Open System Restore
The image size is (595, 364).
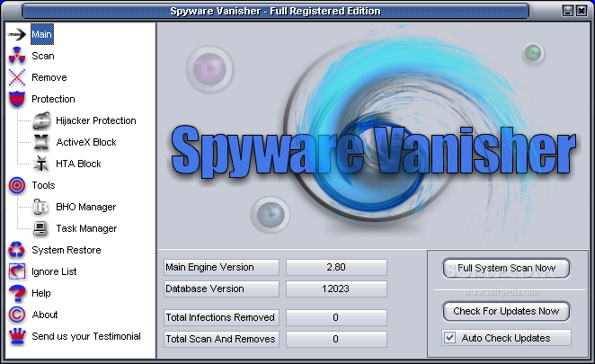67,250
